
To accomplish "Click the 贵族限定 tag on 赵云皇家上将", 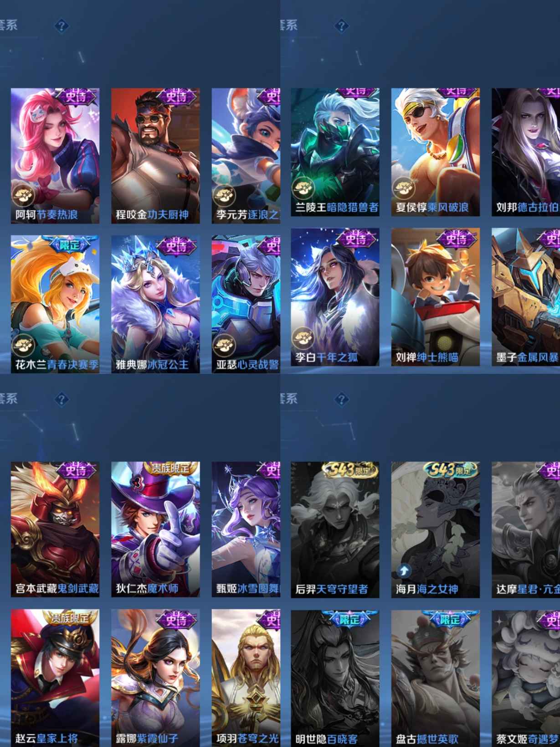I will click(70, 618).
